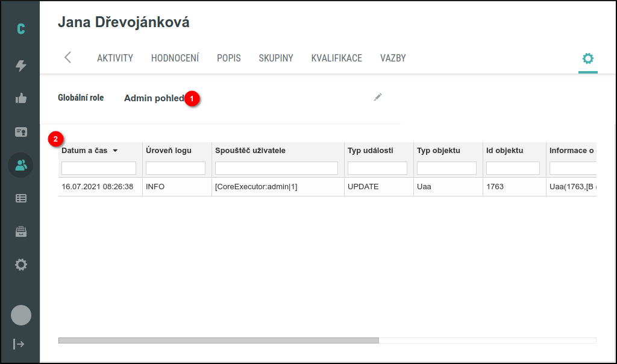
Task: Select the lightning activity icon in sidebar
Action: 20,66
